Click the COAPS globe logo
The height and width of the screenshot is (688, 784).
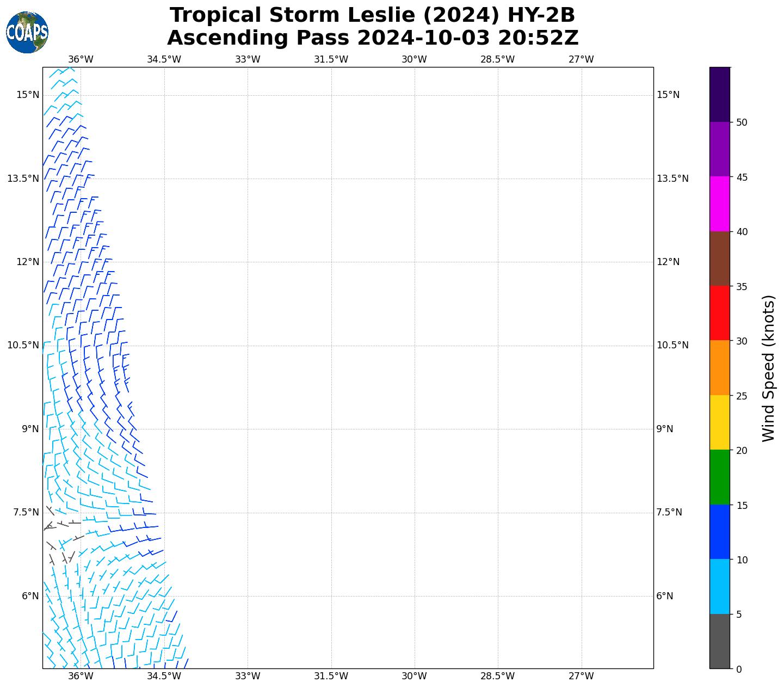pyautogui.click(x=27, y=33)
